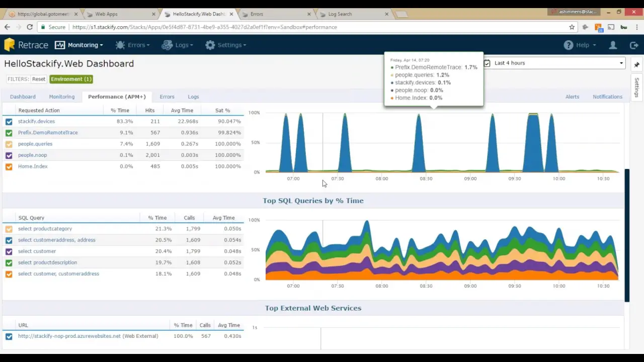
Task: Sort by Sat % column header
Action: click(222, 110)
